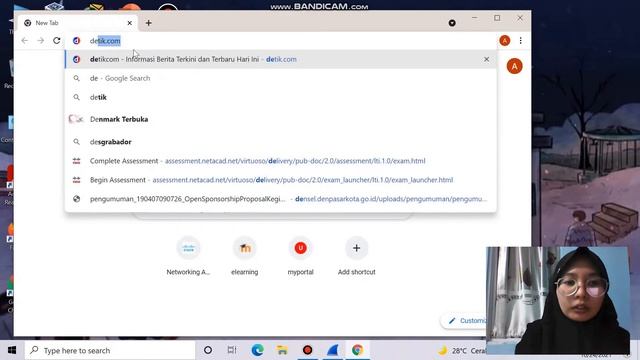This screenshot has width=640, height=360.
Task: Open the Begin Assessment netacad suggestion
Action: [281, 180]
